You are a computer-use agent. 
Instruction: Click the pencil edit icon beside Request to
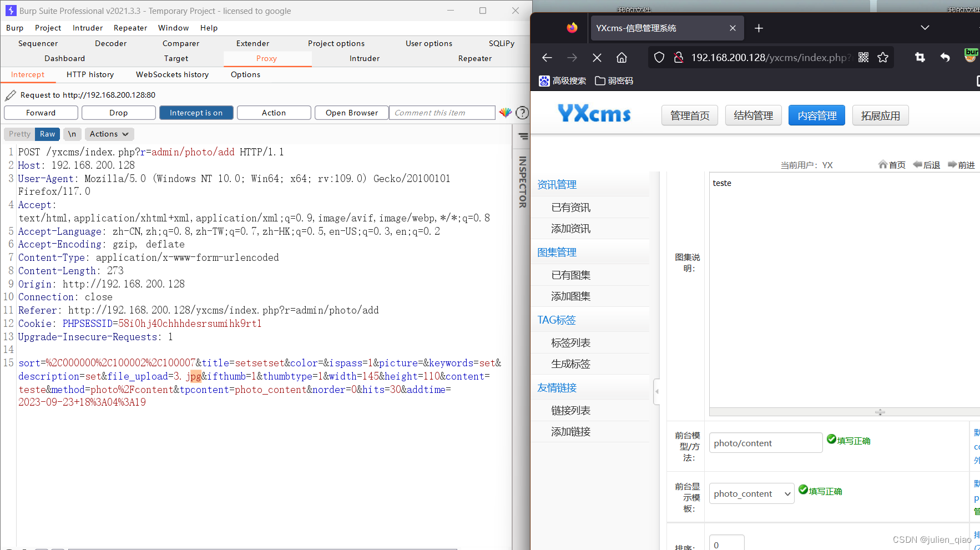(11, 95)
